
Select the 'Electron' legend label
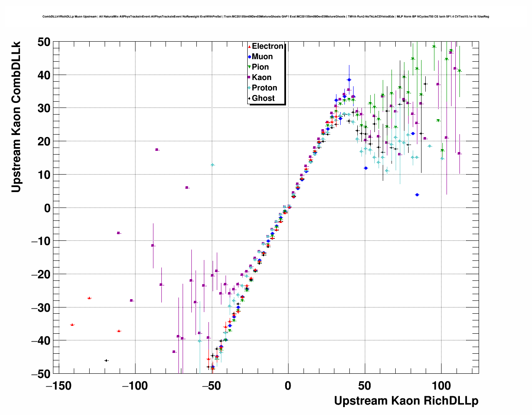(x=268, y=46)
